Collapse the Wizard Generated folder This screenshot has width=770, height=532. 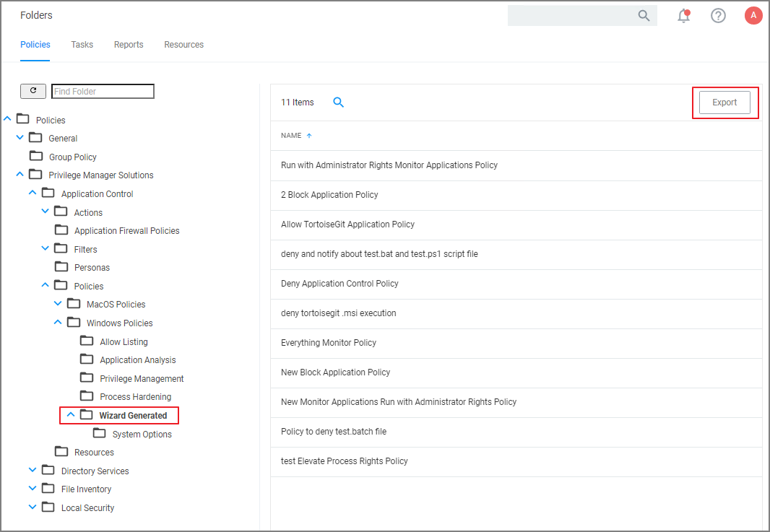[71, 415]
